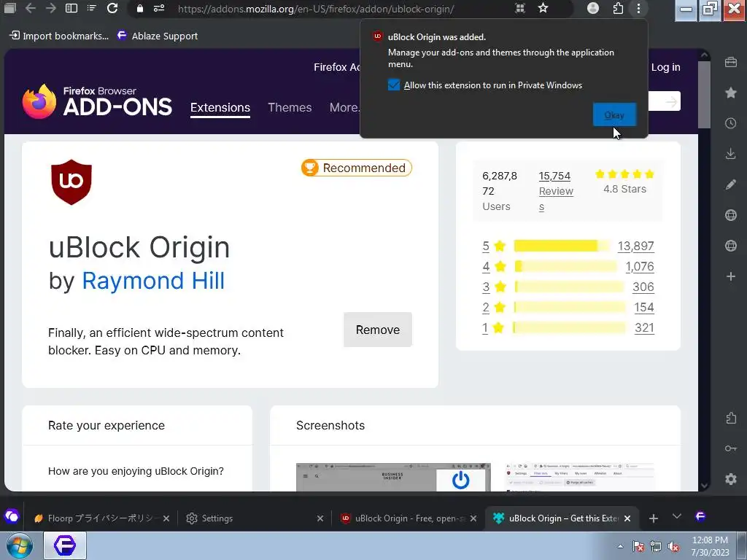Remove the uBlock Origin extension
Viewport: 747px width, 560px height.
tap(378, 330)
